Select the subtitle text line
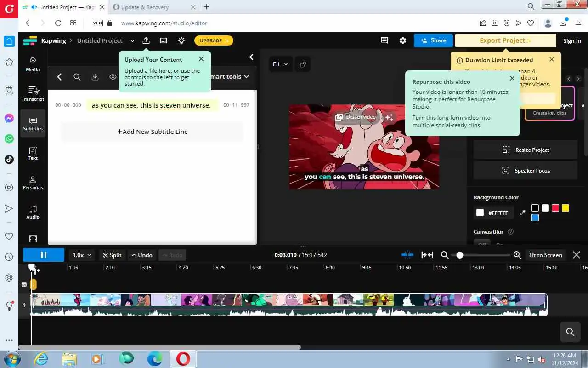Screen dimensions: 588x368 click(151, 105)
